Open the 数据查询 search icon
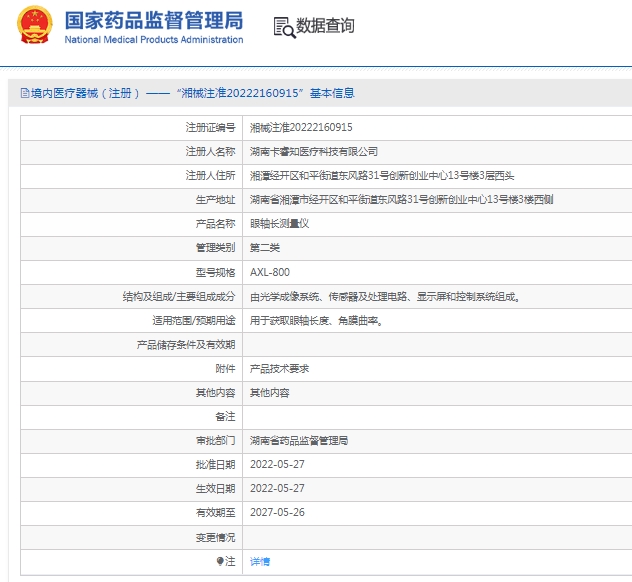This screenshot has height=582, width=632. pyautogui.click(x=285, y=27)
